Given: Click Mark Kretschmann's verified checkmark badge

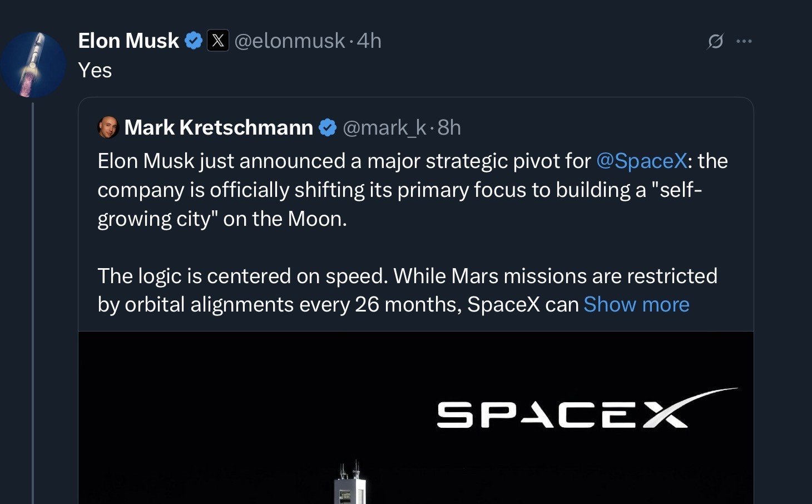Looking at the screenshot, I should point(328,127).
